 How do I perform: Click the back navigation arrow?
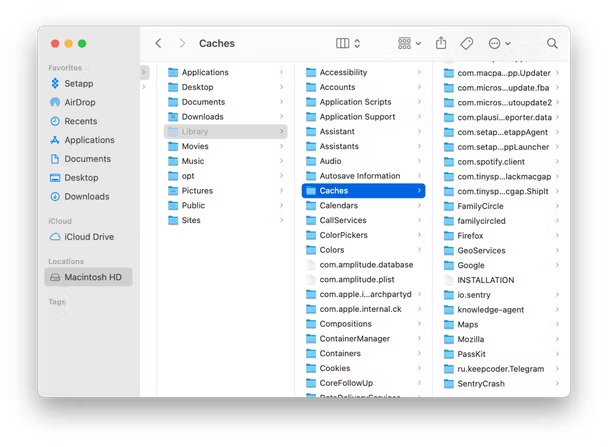click(158, 44)
